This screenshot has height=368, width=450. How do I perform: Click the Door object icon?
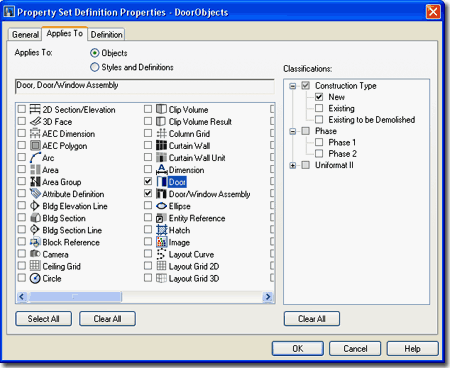tap(161, 182)
